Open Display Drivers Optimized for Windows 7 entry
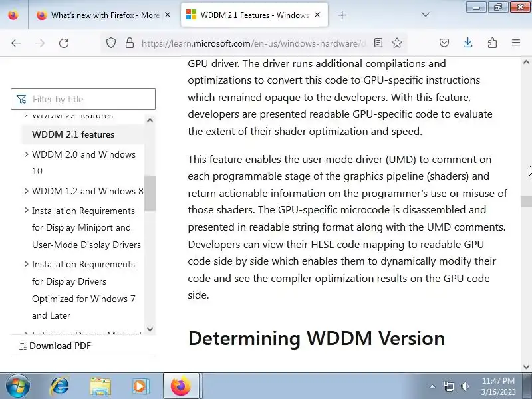This screenshot has height=399, width=532. coord(84,290)
